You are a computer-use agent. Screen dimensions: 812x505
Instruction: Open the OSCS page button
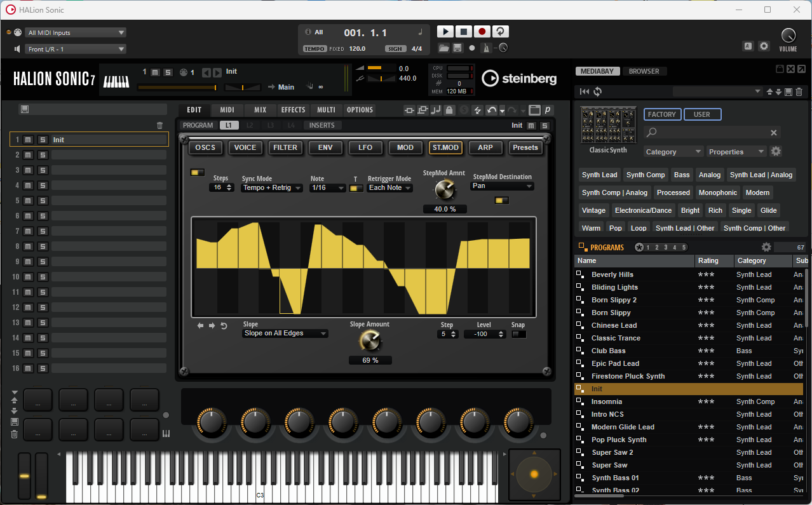(205, 147)
